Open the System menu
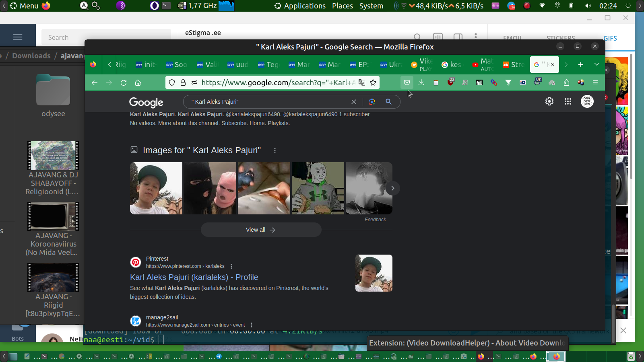The height and width of the screenshot is (362, 644). tap(371, 6)
